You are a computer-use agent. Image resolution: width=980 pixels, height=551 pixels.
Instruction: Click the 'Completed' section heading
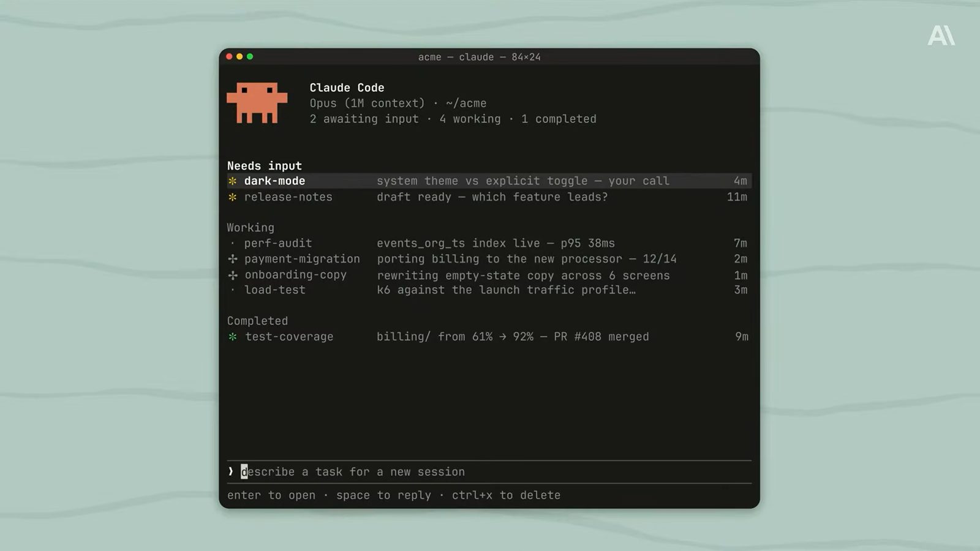pos(257,321)
